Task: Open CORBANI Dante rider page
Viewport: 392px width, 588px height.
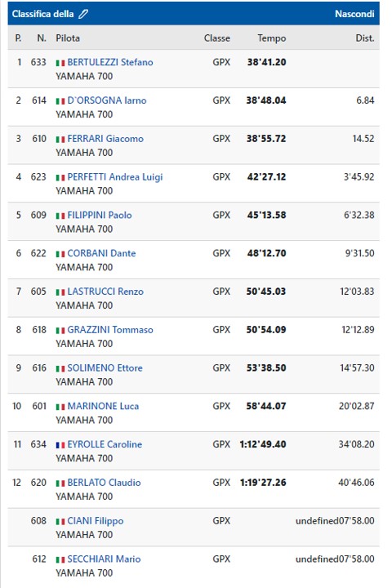Action: tap(101, 253)
